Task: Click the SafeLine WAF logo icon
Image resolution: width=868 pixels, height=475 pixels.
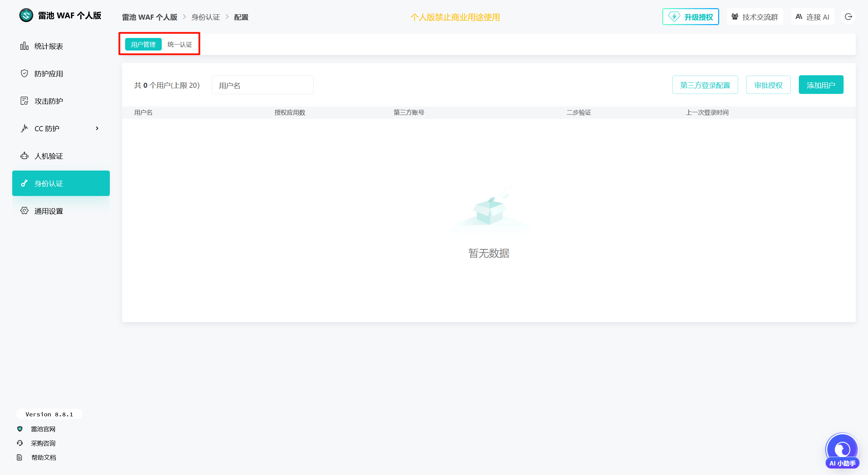Action: pos(26,16)
